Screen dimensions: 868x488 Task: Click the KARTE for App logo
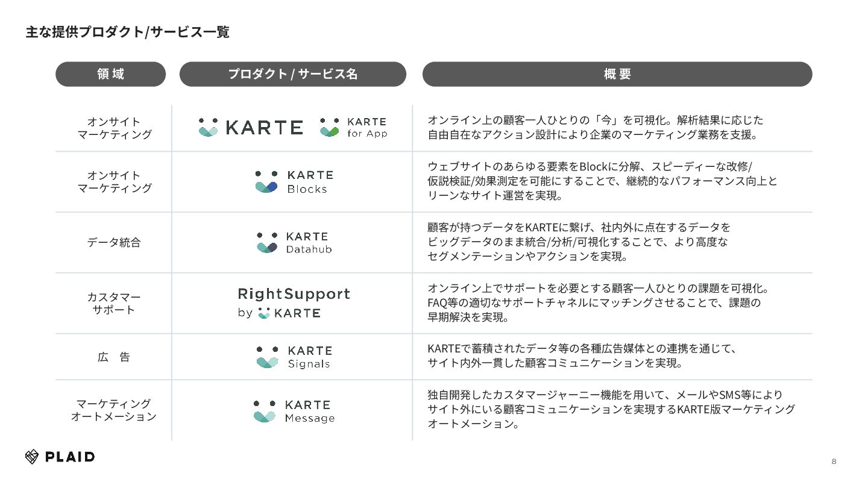tap(353, 127)
